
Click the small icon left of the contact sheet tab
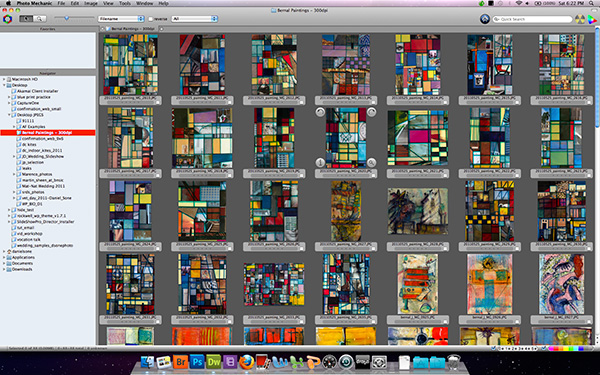coord(102,29)
